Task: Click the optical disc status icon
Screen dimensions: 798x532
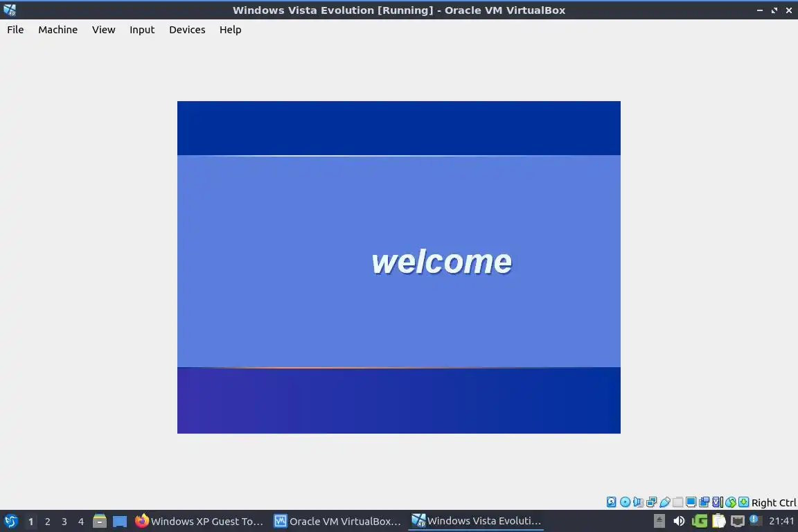Action: [x=625, y=502]
